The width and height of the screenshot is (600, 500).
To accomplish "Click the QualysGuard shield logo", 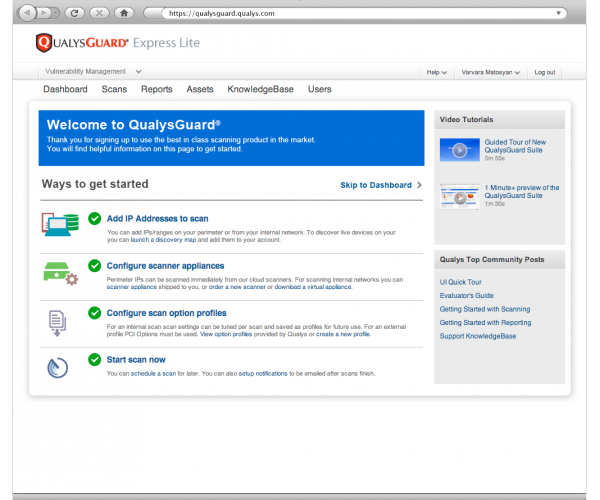I will click(x=44, y=42).
